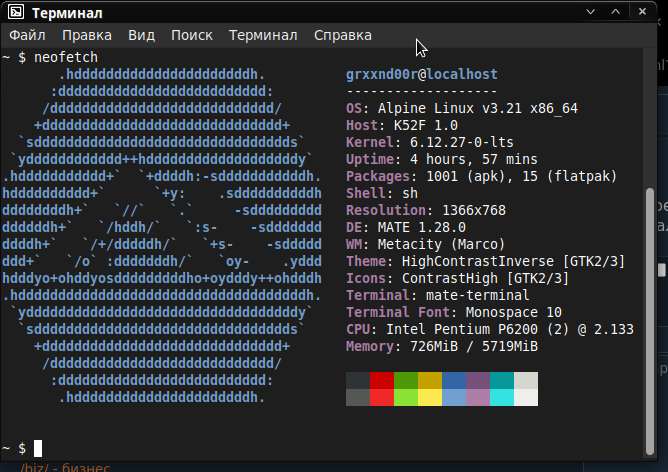
Task: Open the Вид menu
Action: [x=141, y=35]
